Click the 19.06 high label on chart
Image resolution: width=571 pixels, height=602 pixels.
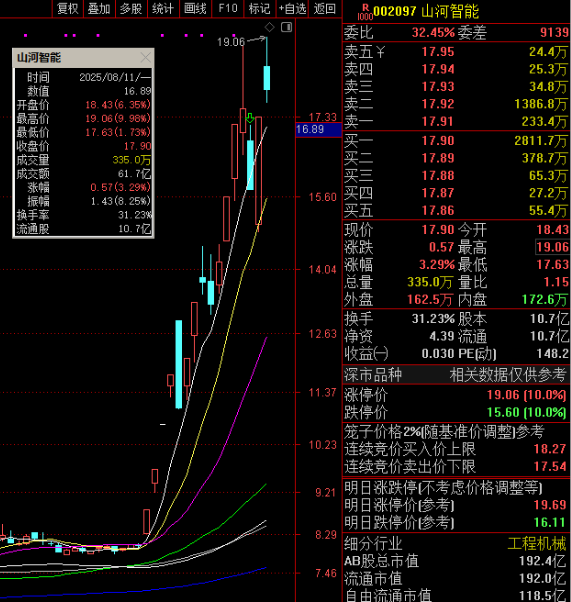coord(231,42)
